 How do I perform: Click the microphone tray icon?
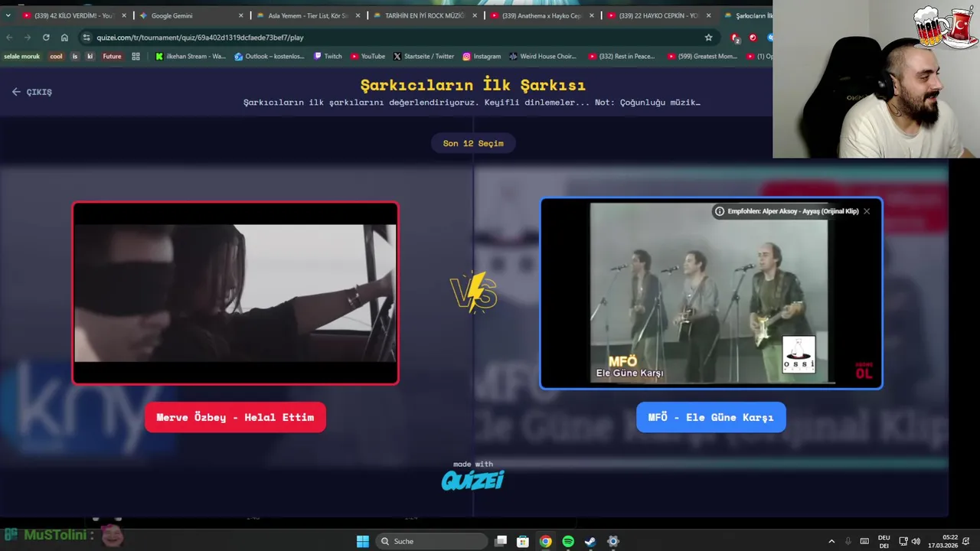coord(848,541)
